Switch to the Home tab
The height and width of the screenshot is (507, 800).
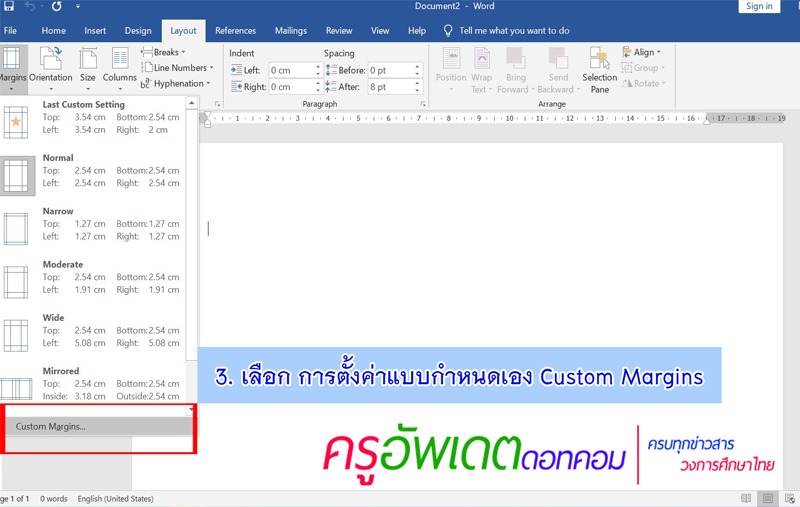coord(54,31)
